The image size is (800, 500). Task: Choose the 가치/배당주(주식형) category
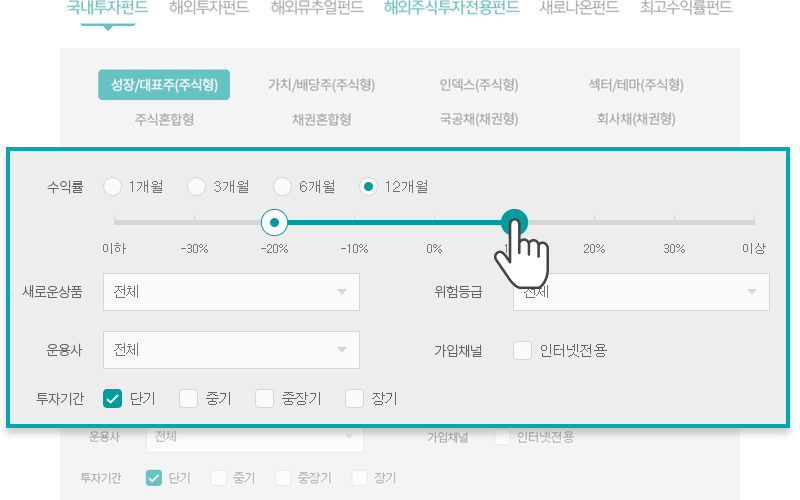(321, 85)
